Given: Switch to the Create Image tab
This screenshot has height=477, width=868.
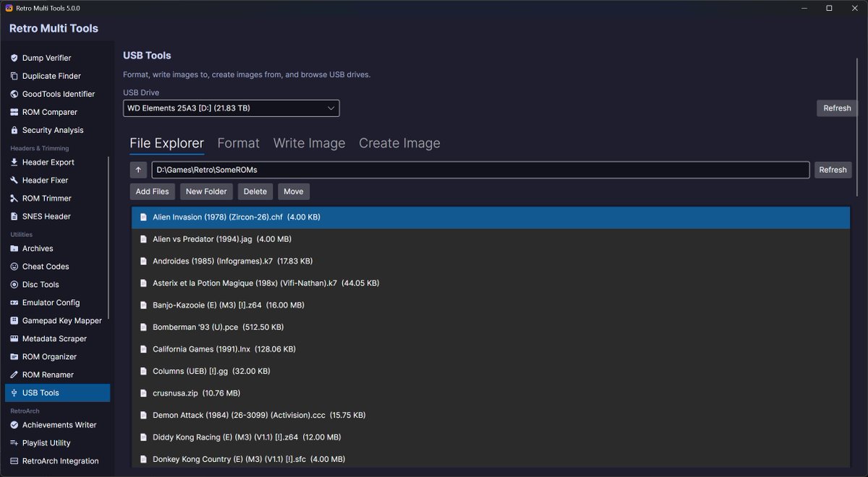Looking at the screenshot, I should tap(399, 143).
